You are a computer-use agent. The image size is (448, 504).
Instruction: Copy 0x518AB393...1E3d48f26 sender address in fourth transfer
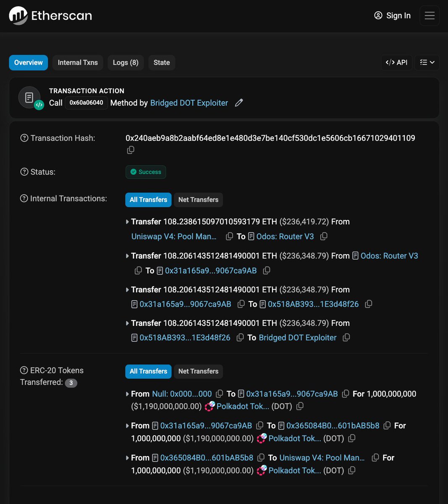pos(240,338)
